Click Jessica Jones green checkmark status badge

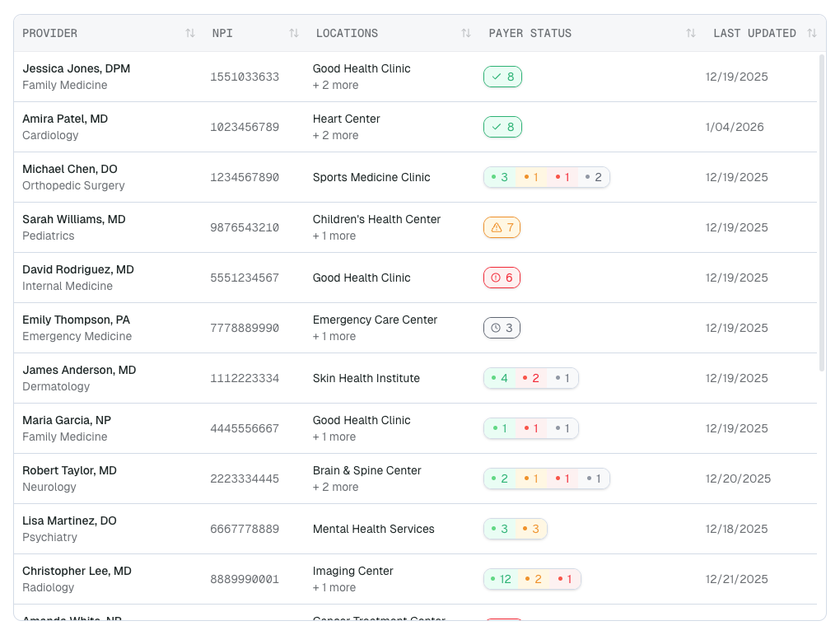point(502,77)
